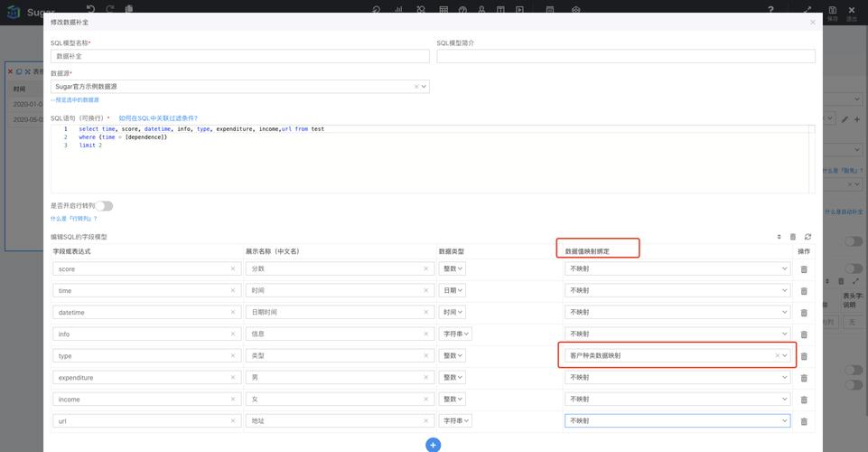Open help with the question mark icon

tap(770, 9)
